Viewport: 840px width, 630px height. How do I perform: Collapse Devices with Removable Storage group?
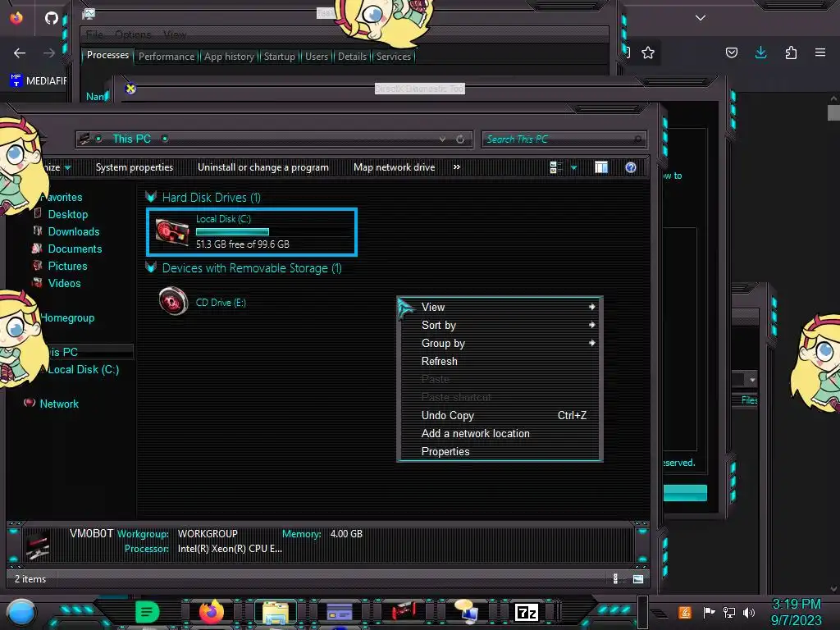click(151, 267)
